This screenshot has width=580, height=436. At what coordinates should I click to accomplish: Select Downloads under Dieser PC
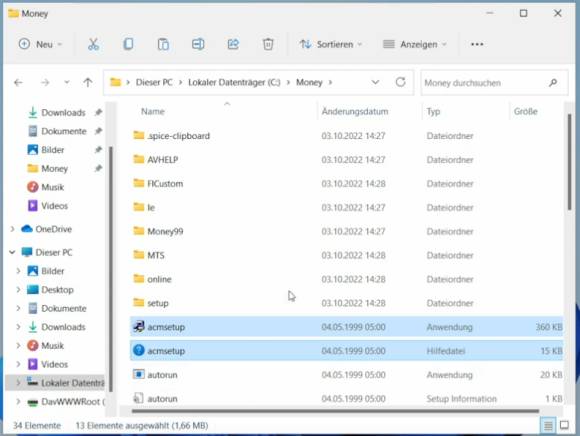(63, 327)
